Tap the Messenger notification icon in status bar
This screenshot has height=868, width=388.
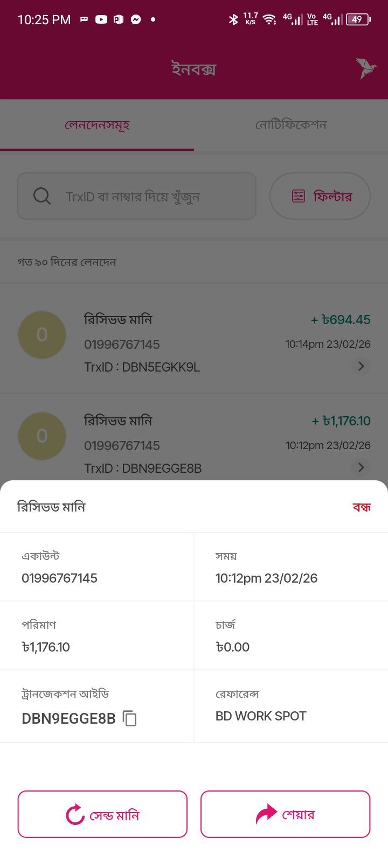tap(136, 19)
